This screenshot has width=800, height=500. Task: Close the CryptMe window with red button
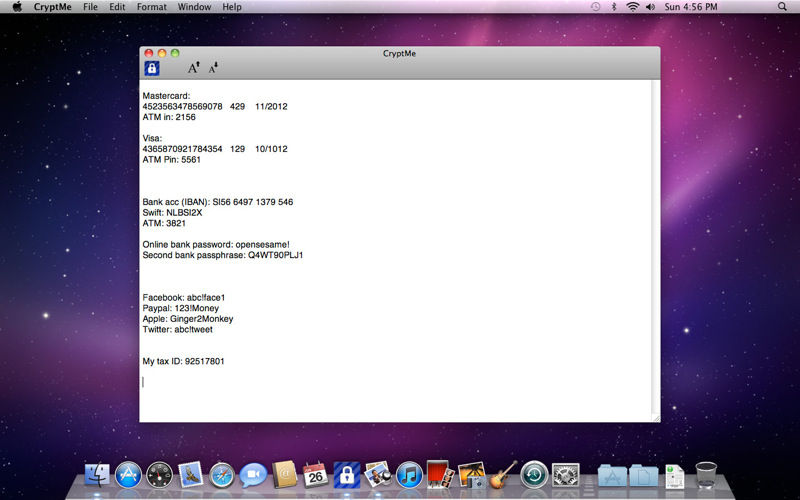pos(149,53)
